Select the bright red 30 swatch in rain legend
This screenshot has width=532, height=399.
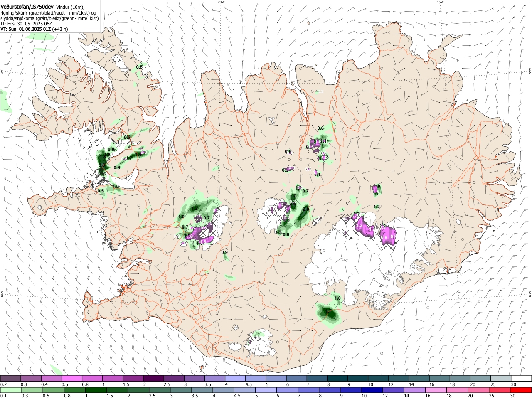[x=520, y=390]
